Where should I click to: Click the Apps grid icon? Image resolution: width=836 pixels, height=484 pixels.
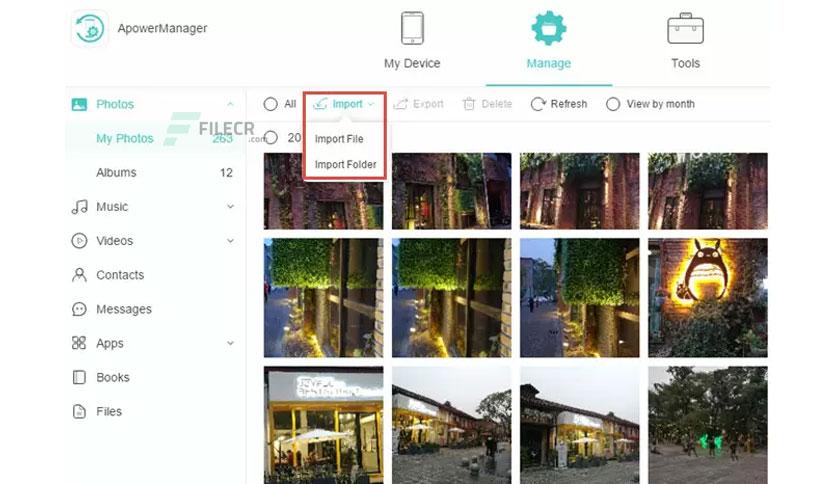79,343
